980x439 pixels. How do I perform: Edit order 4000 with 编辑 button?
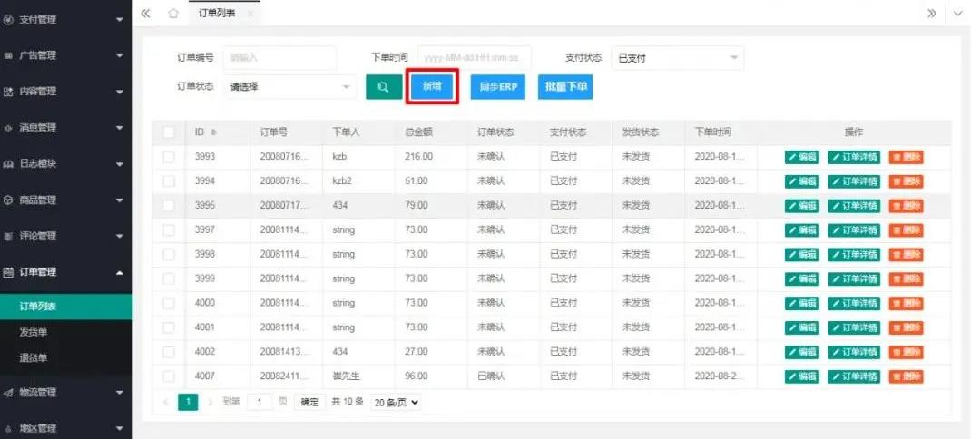click(802, 304)
